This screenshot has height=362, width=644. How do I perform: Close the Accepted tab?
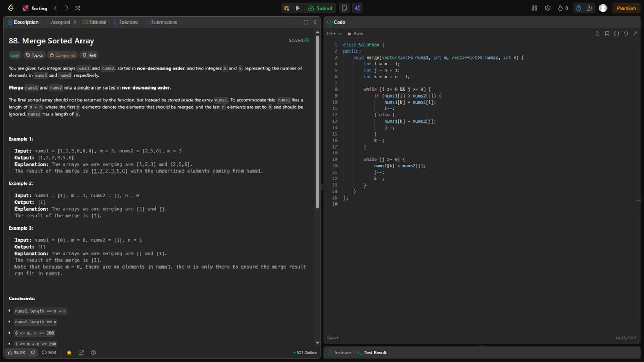pos(75,22)
